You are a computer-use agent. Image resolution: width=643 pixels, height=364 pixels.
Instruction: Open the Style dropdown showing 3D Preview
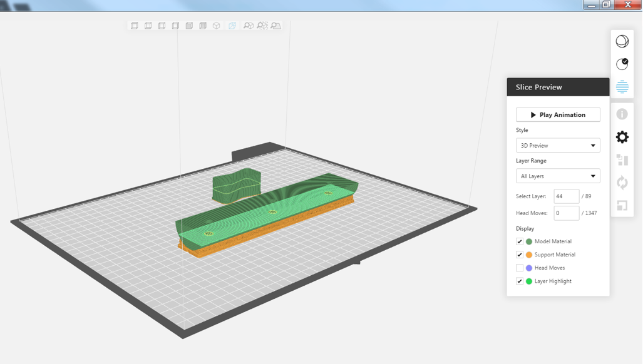tap(558, 145)
